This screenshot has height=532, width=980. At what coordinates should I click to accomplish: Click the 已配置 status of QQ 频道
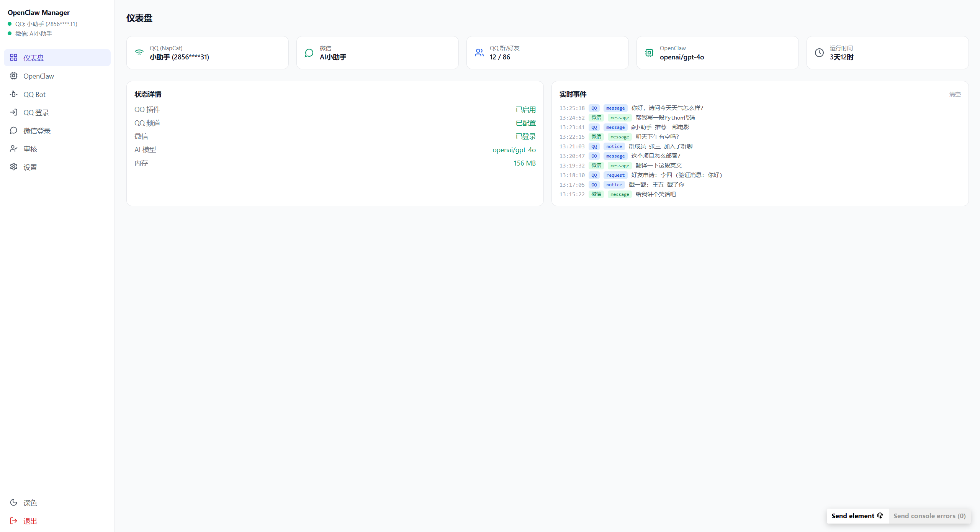525,123
